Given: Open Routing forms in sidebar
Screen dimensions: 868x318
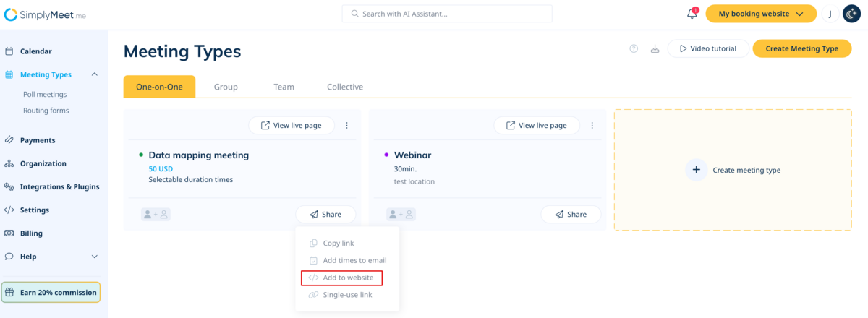Looking at the screenshot, I should coord(46,111).
